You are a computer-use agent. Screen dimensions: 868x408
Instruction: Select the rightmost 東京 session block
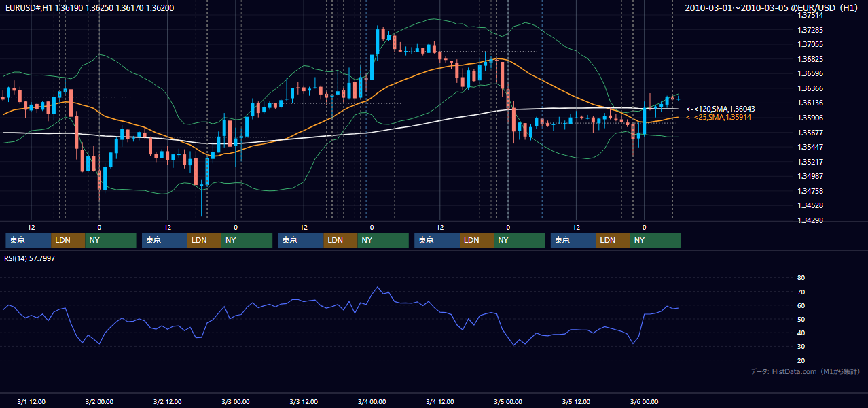point(573,240)
